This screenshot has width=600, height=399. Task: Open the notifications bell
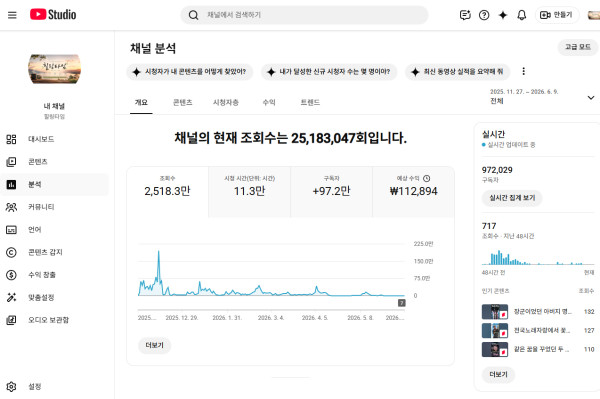click(x=522, y=15)
